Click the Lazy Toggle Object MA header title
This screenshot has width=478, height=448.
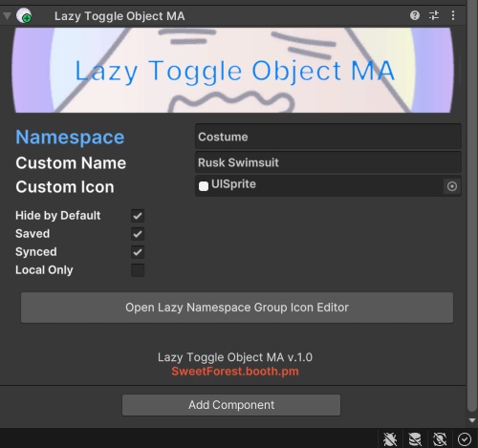119,16
